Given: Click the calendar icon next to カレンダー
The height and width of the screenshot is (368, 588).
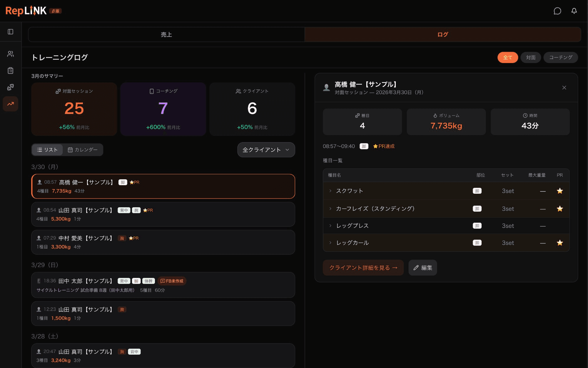Looking at the screenshot, I should (x=70, y=150).
